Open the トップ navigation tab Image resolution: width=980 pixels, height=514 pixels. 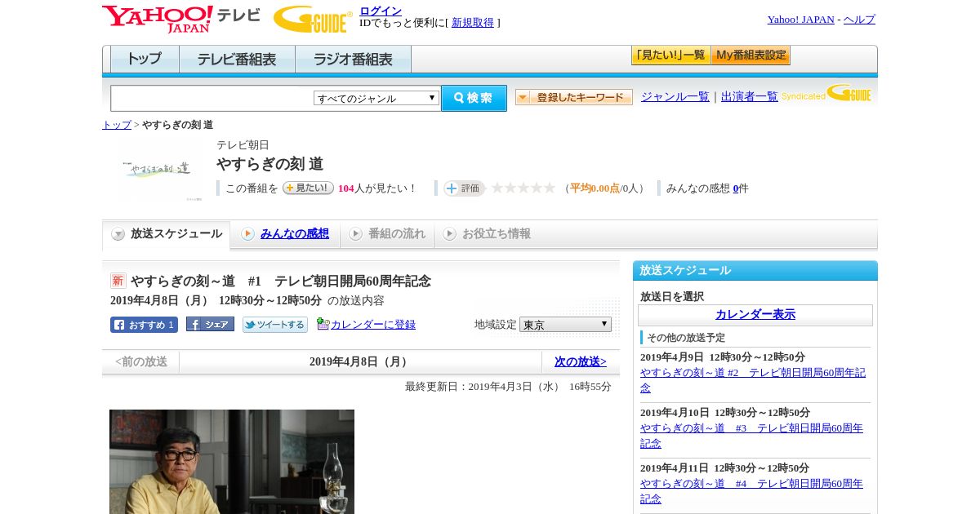[x=145, y=60]
